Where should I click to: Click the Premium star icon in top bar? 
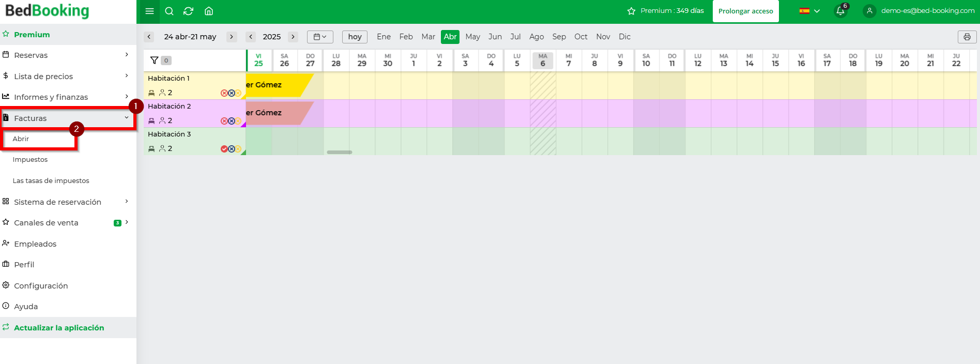click(x=631, y=11)
